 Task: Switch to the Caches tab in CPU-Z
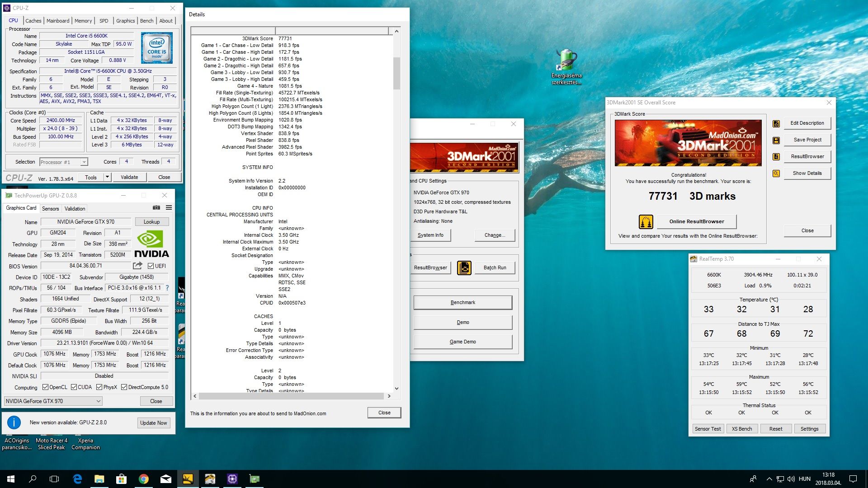click(x=33, y=21)
